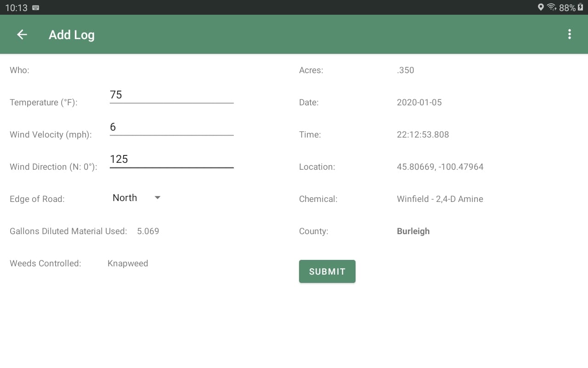The height and width of the screenshot is (368, 588).
Task: Click the Knapweed weeds controlled value
Action: point(128,263)
